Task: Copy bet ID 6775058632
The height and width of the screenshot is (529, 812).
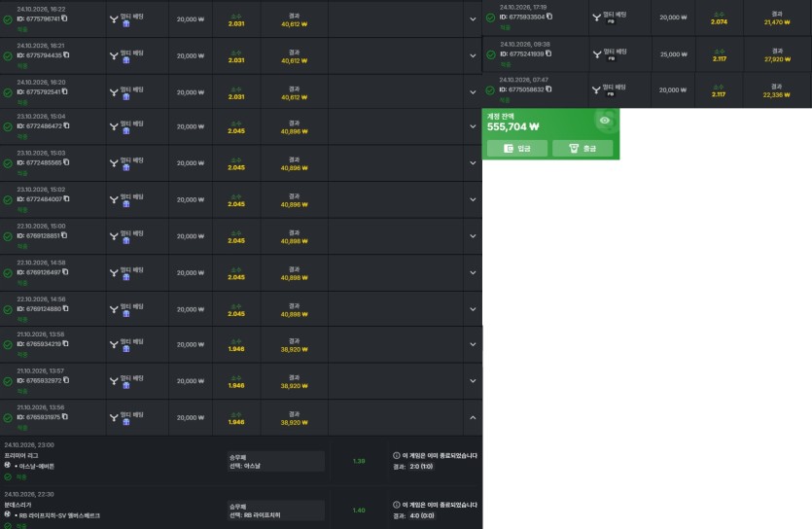Action: click(x=548, y=89)
